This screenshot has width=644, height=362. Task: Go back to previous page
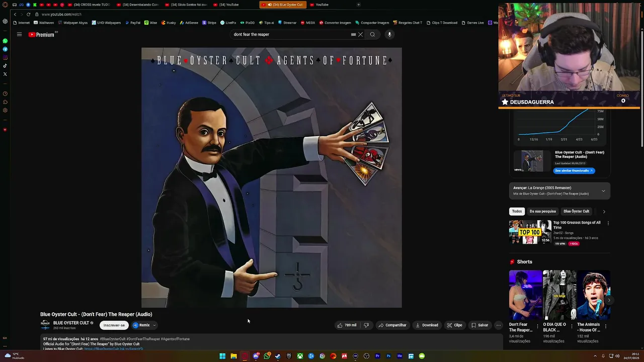pos(15,14)
